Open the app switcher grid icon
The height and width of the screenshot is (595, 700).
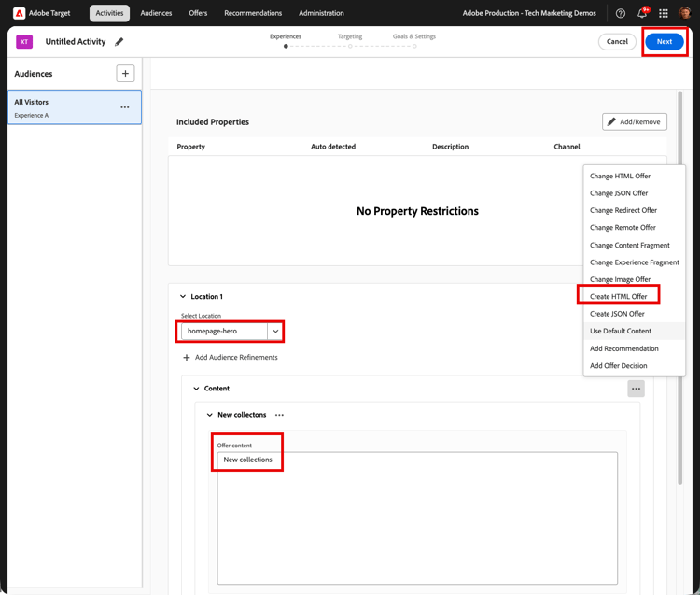pyautogui.click(x=664, y=13)
